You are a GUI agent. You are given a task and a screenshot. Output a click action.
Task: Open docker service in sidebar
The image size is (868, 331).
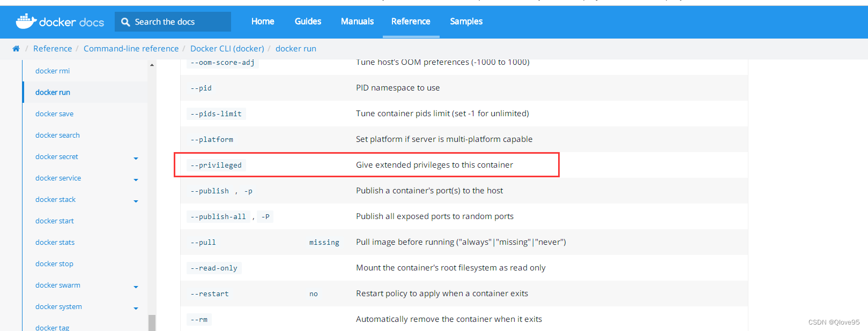(58, 178)
